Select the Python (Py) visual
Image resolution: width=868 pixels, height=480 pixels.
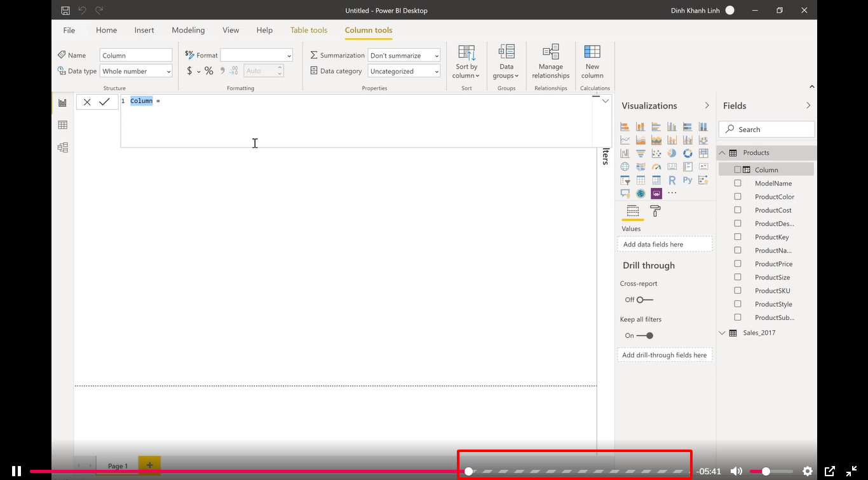click(x=688, y=180)
